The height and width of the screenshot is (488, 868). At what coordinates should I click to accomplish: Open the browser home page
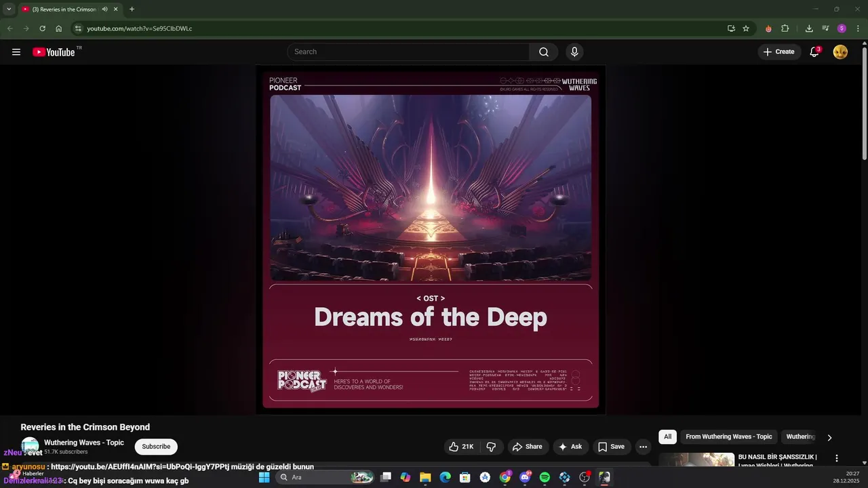point(59,28)
